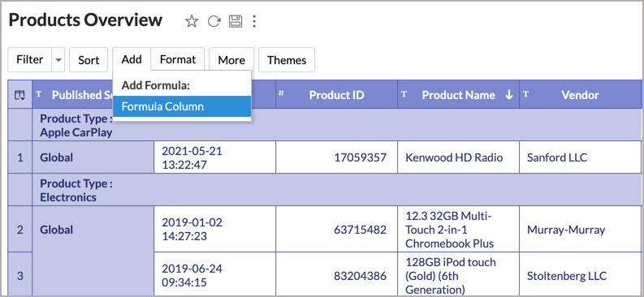
Task: Select row number 2 in the table
Action: [x=19, y=230]
